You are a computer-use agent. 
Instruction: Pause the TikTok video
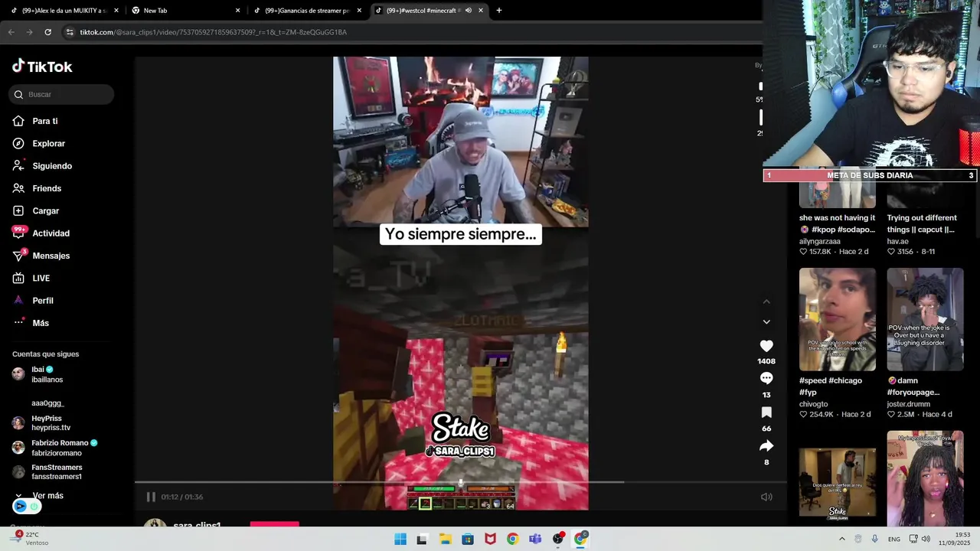point(151,497)
